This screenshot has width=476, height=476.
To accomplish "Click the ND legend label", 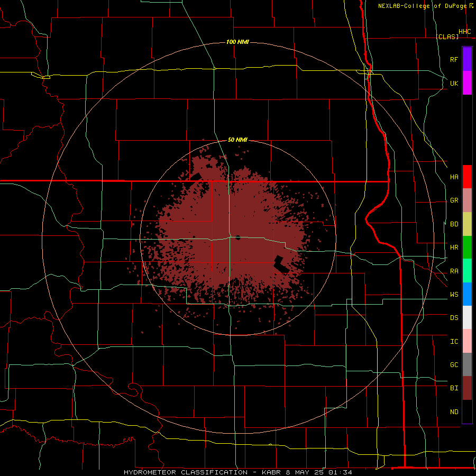I will click(x=454, y=412).
